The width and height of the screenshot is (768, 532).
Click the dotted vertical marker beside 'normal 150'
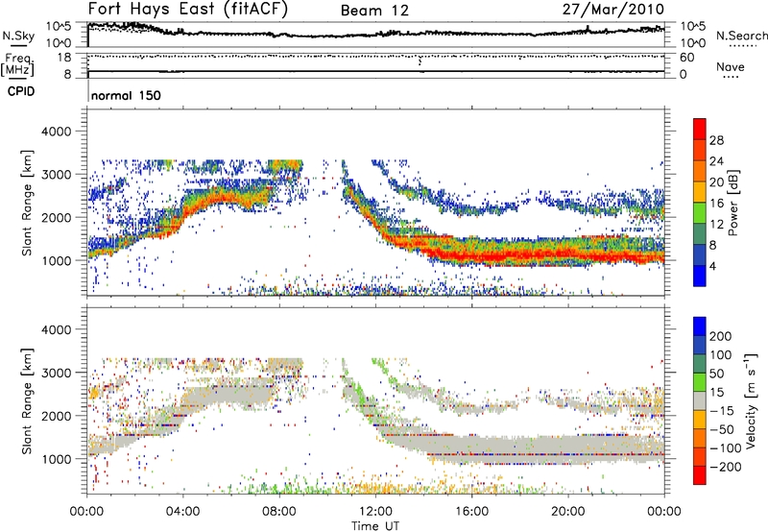(88, 90)
